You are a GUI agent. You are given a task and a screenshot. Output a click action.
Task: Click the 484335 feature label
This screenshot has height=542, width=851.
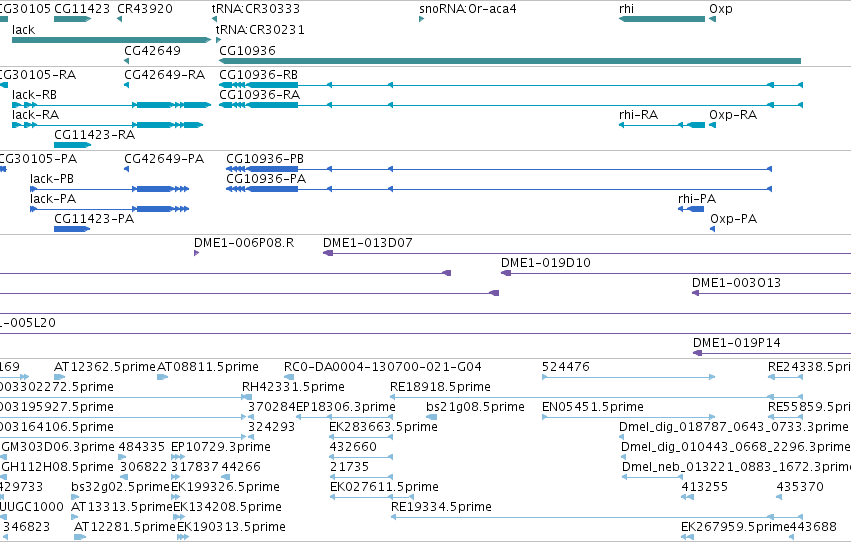coord(142,447)
